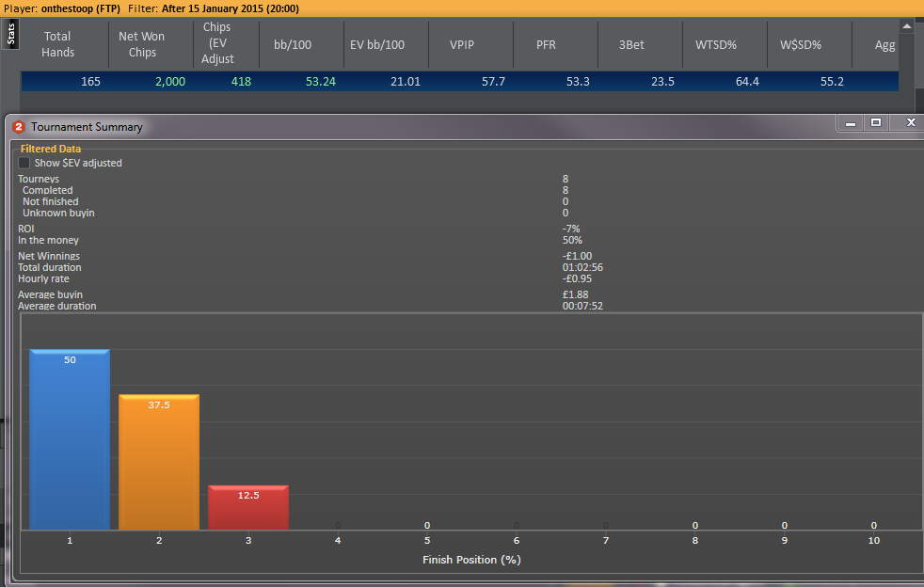
Task: Select the 23.5 3Bet value
Action: point(662,81)
